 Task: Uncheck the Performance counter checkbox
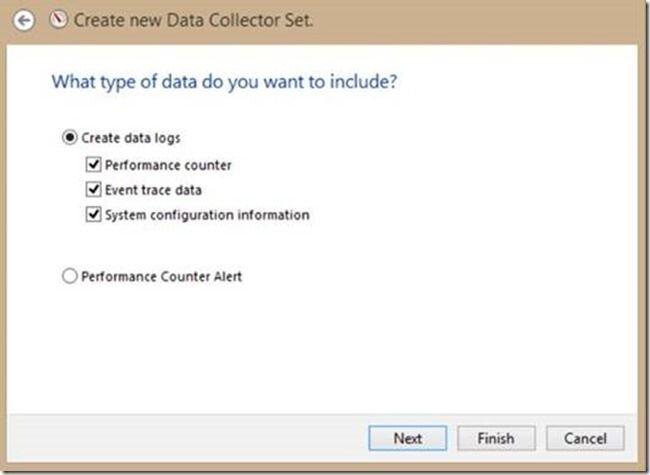pos(93,165)
